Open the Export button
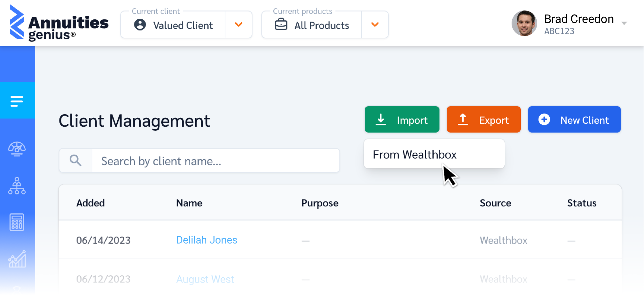 pos(483,119)
